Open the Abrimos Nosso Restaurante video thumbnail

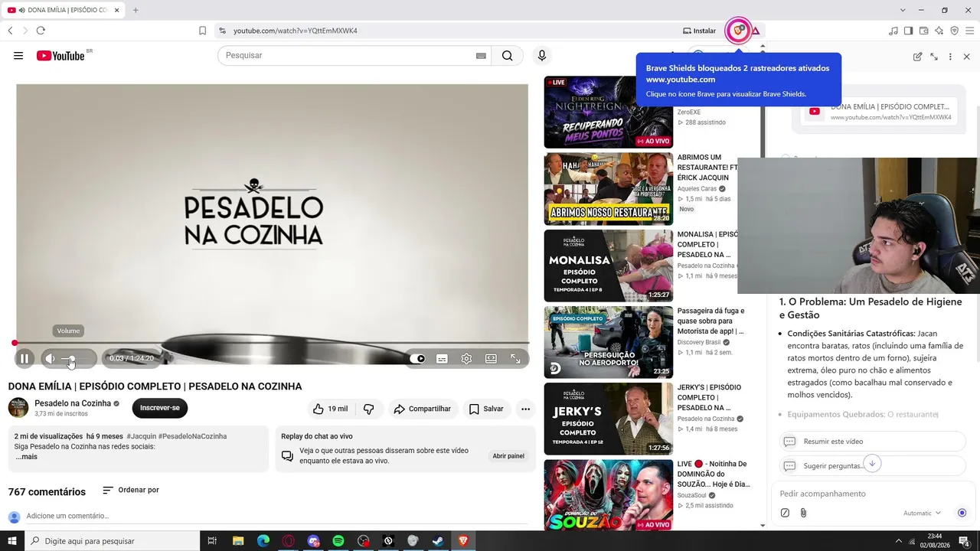coord(609,189)
